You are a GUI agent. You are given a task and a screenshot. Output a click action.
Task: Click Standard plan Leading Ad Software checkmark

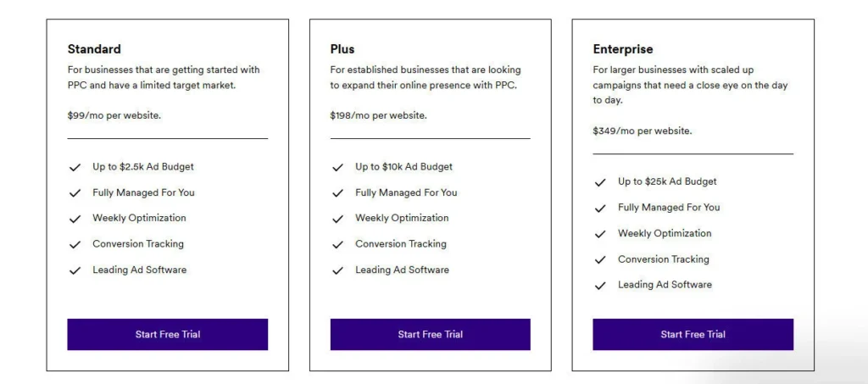click(75, 270)
